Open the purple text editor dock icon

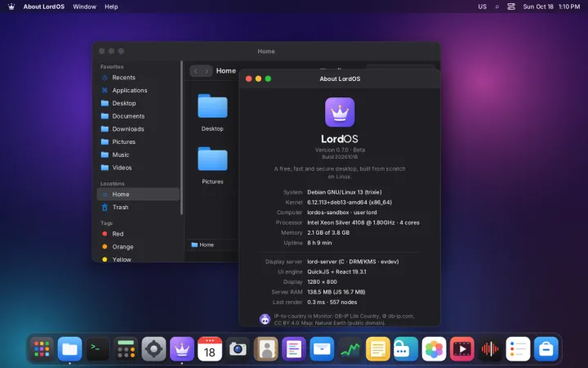294,349
